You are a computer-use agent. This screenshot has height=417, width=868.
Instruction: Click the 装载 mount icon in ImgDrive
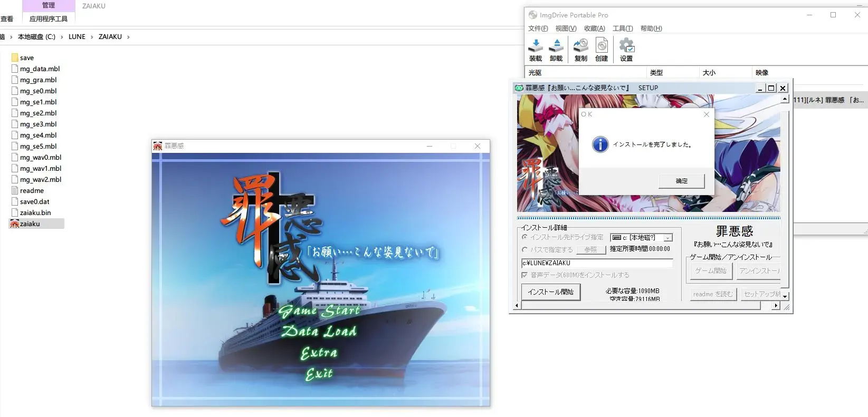(x=536, y=45)
